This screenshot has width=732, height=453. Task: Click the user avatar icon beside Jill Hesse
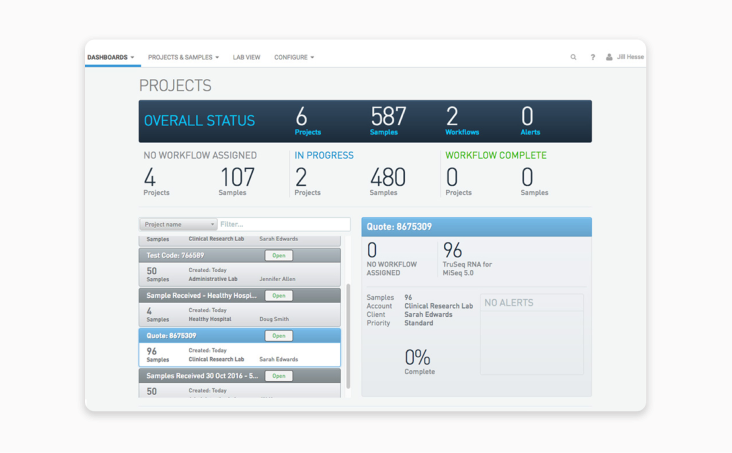coord(609,57)
